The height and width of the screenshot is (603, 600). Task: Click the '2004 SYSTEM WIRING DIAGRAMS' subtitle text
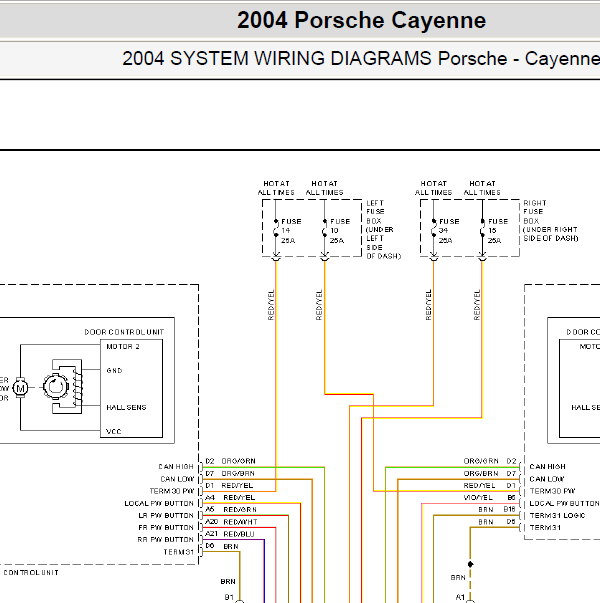click(x=277, y=58)
